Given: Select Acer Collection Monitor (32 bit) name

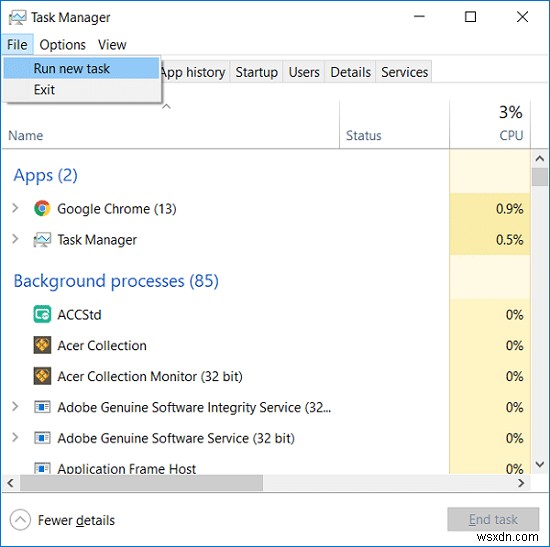Looking at the screenshot, I should [x=150, y=376].
